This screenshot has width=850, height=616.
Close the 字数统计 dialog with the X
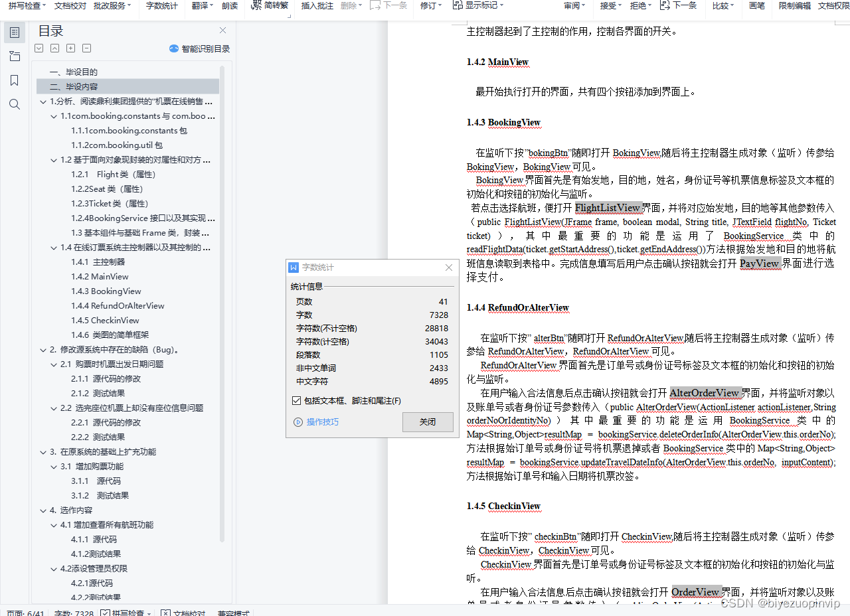coord(449,268)
